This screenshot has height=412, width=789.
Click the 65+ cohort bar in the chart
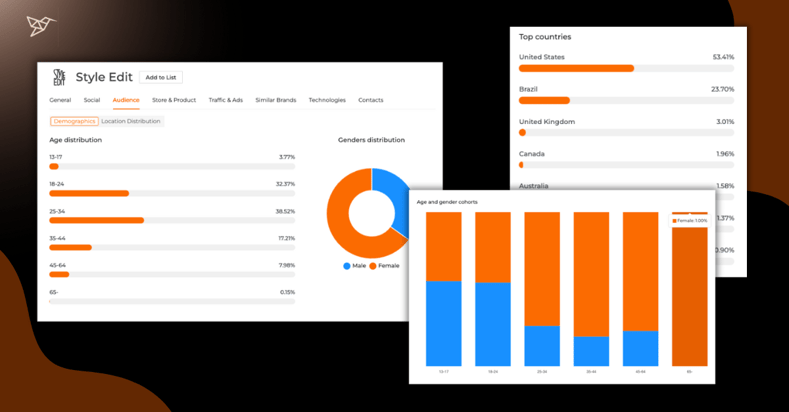pos(689,295)
